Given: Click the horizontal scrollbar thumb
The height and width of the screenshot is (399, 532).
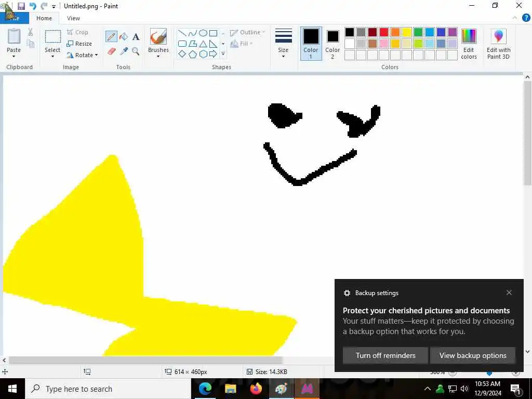Looking at the screenshot, I should click(145, 360).
